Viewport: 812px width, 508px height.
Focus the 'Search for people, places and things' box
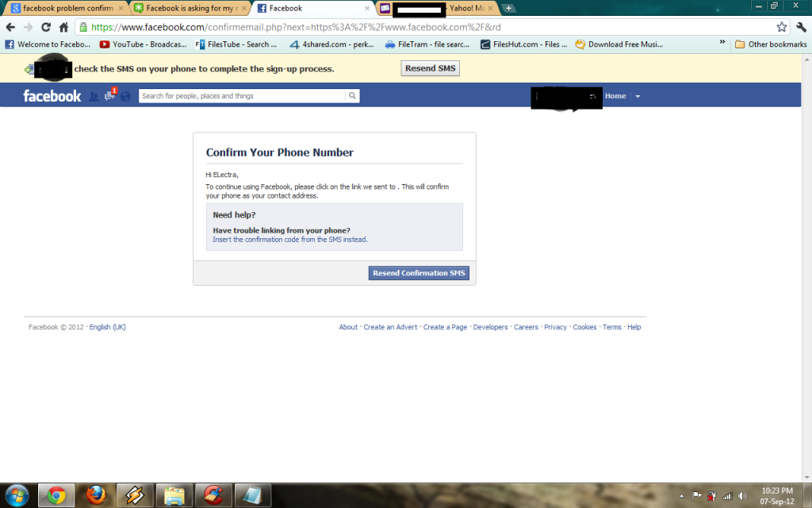click(x=241, y=96)
